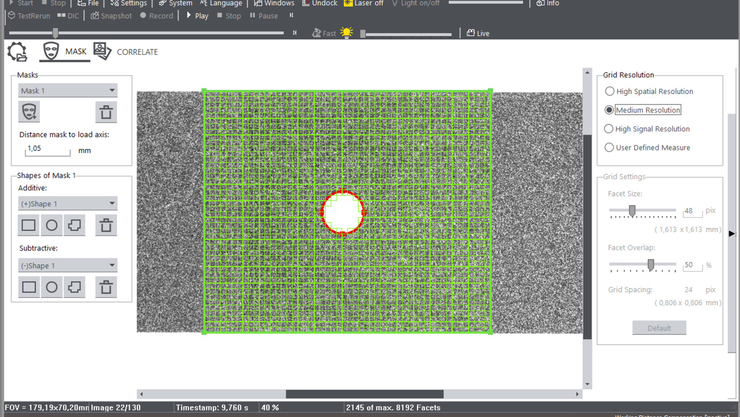Viewport: 740px width, 417px height.
Task: Click the Live button
Action: click(478, 33)
